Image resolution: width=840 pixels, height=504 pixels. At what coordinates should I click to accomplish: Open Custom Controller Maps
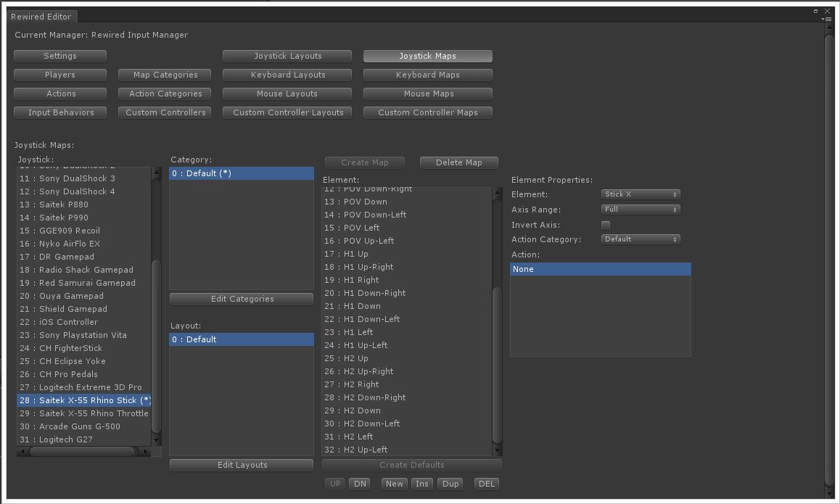[427, 112]
